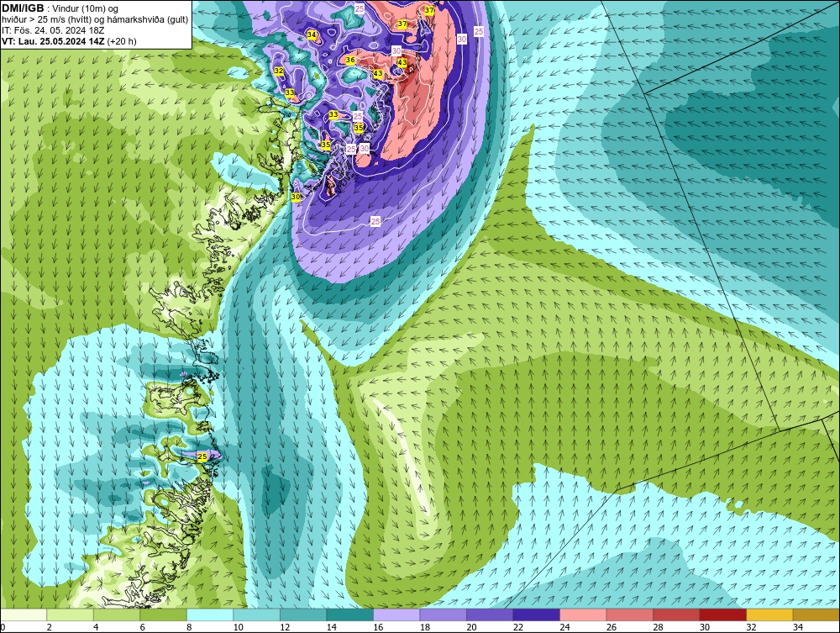Click the legend number 28
Image resolution: width=840 pixels, height=633 pixels.
[x=658, y=627]
